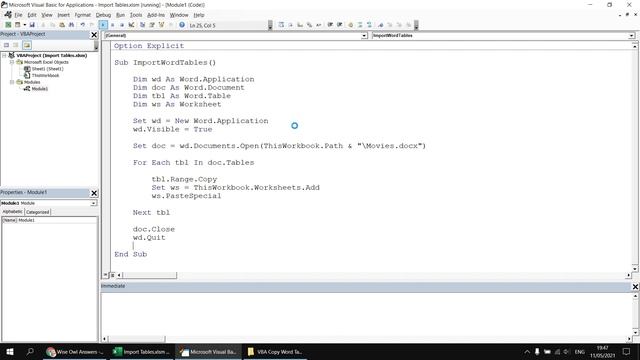Open the Help menu
The image size is (640, 360).
199,15
